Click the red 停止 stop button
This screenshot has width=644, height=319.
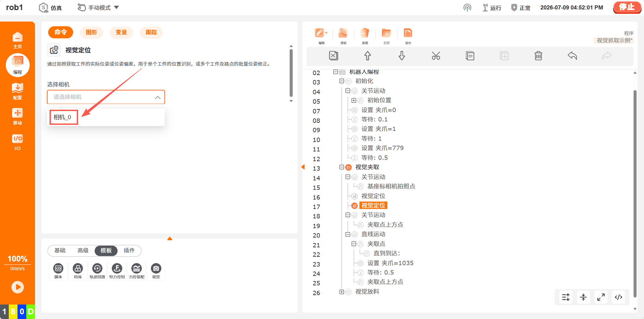click(x=627, y=7)
